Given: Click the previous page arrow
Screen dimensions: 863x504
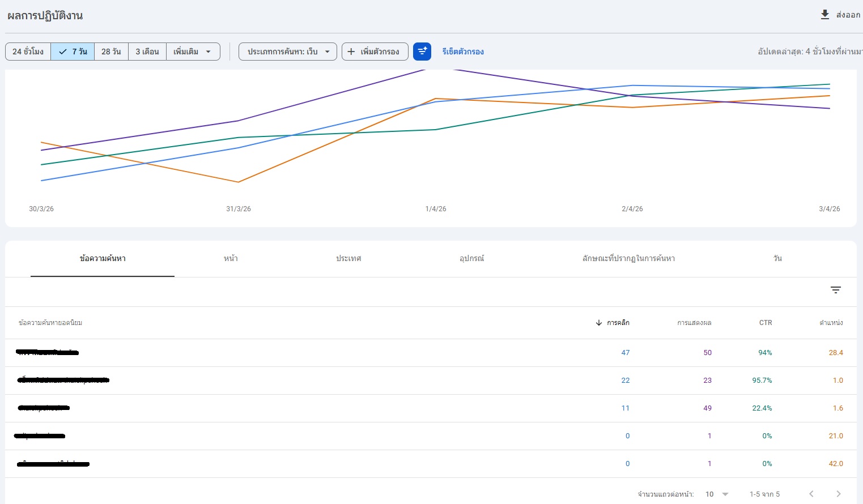Looking at the screenshot, I should 811,494.
